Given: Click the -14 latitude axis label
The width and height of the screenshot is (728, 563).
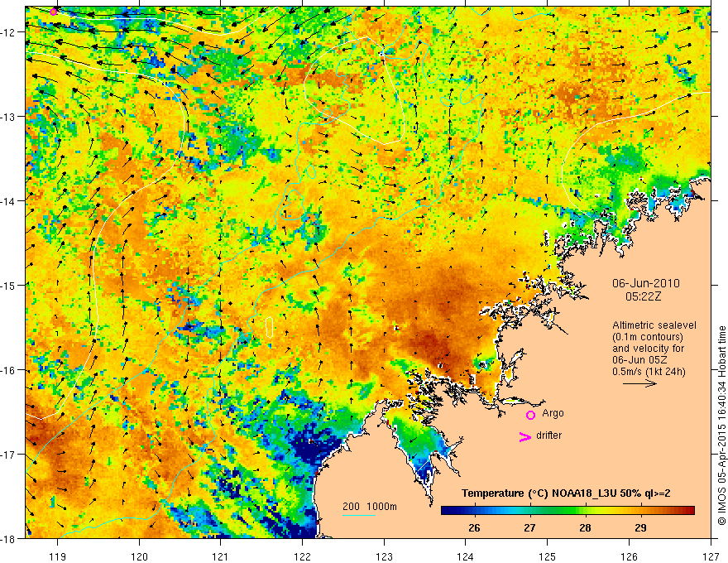Looking at the screenshot, I should point(9,201).
